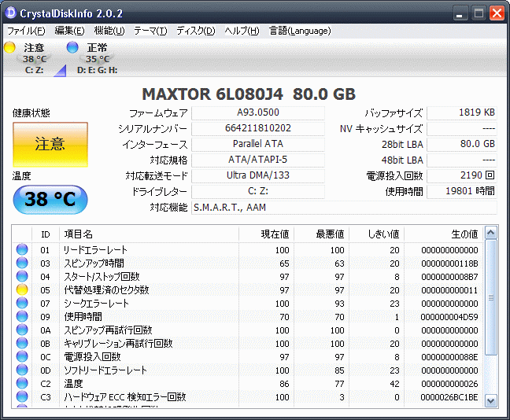Select the row text ソフトリードエラーレート
Viewport: 510px width, 420px height.
105,370
